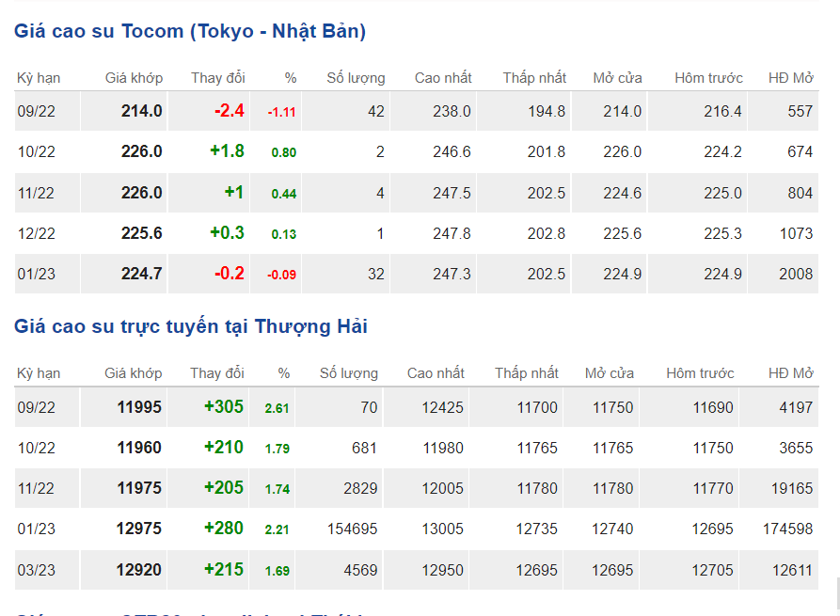
Task: Click the 174598 open interest cell
Action: pos(787,529)
